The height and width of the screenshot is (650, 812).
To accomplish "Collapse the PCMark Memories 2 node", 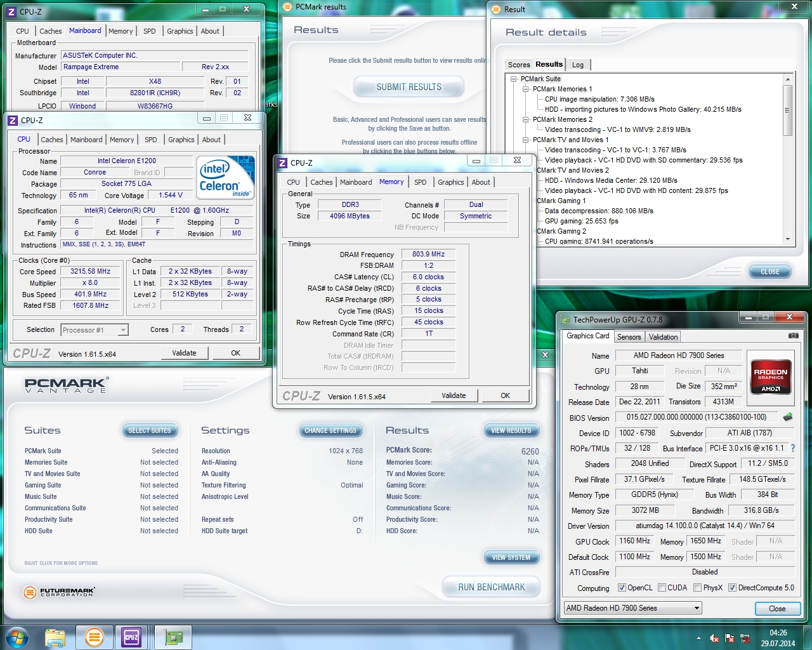I will pos(526,120).
